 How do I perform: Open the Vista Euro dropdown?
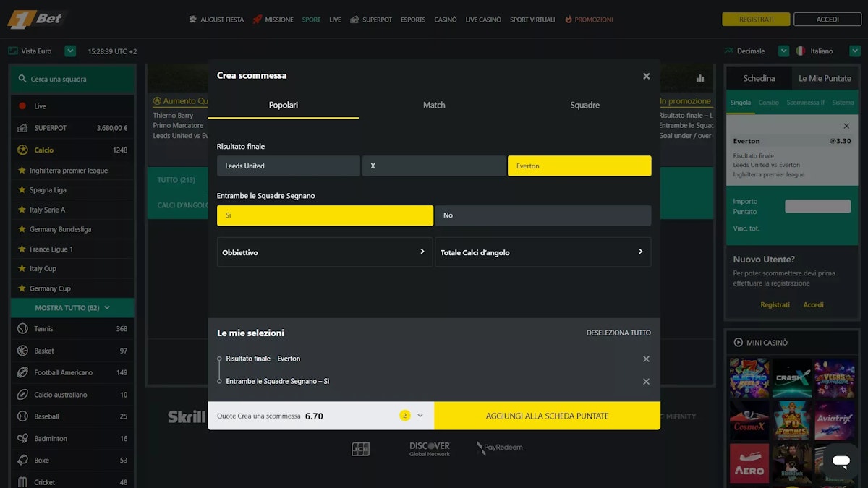(70, 51)
